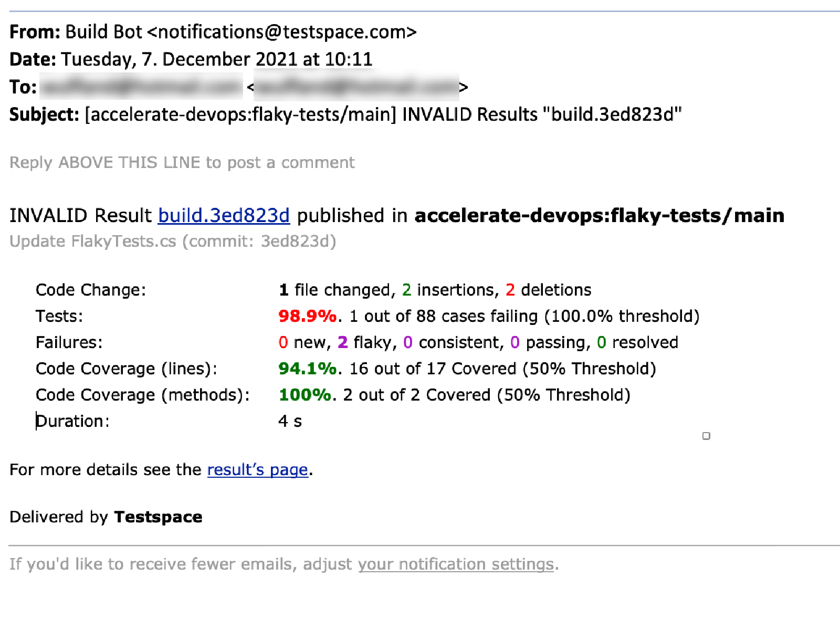Open your notification settings link
Screen dimensions: 840x630
click(x=456, y=564)
